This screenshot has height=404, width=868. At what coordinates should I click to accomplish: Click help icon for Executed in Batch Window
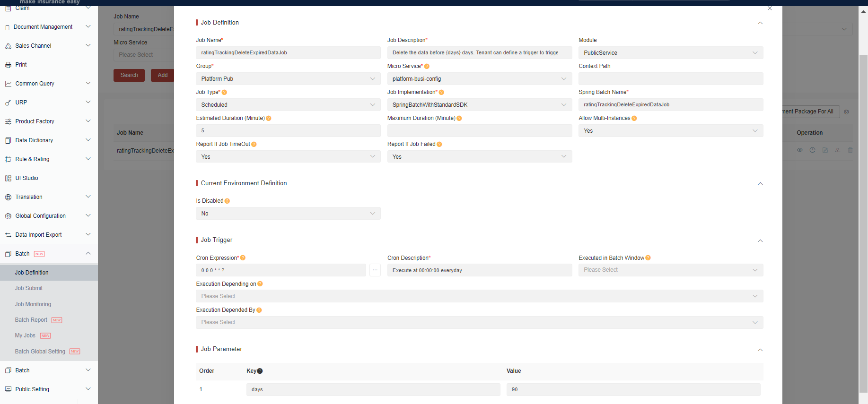[648, 258]
